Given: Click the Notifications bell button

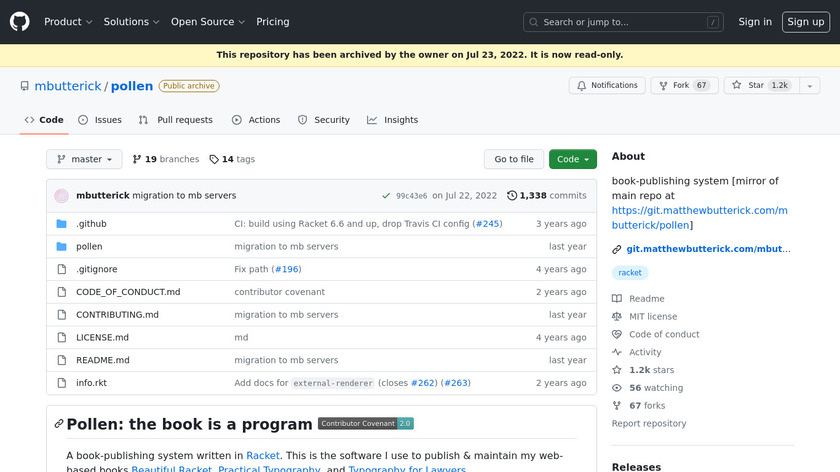Looking at the screenshot, I should point(607,85).
